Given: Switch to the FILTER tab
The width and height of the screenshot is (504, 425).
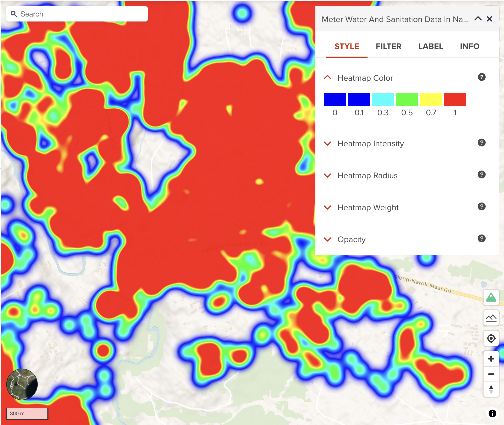Looking at the screenshot, I should (388, 46).
